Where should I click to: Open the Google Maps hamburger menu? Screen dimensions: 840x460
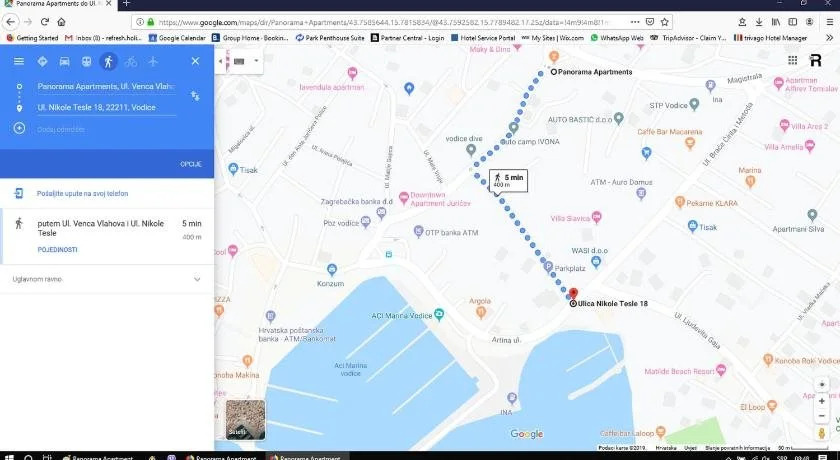coord(18,61)
